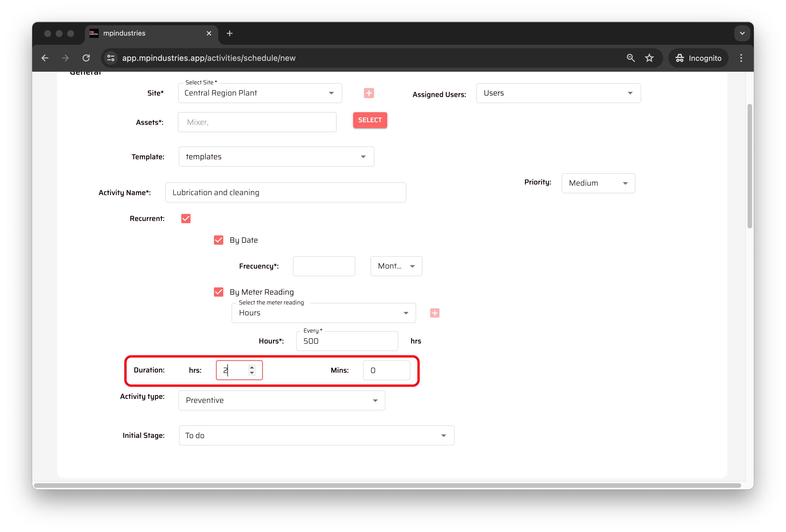This screenshot has height=532, width=786.
Task: Open new tab with plus button
Action: tap(229, 34)
